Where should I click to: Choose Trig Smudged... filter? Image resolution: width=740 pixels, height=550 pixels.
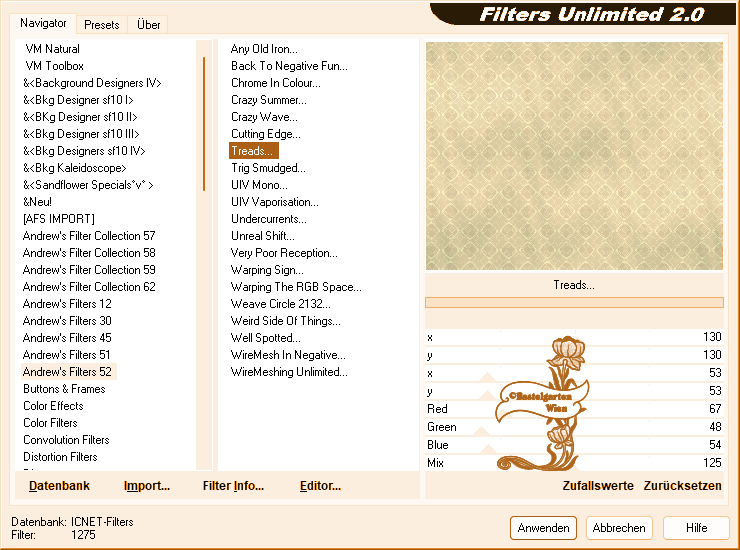click(x=268, y=168)
